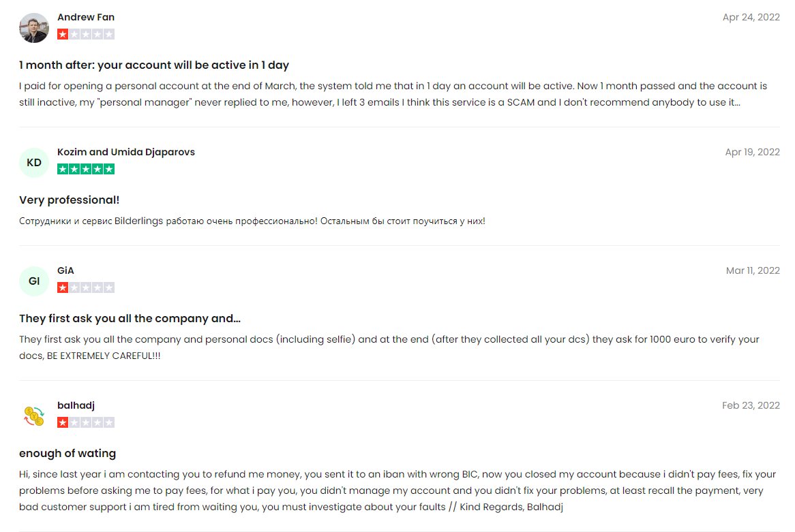Click Andrew Fan's profile photo
Screen dimensions: 795x532
coord(34,28)
